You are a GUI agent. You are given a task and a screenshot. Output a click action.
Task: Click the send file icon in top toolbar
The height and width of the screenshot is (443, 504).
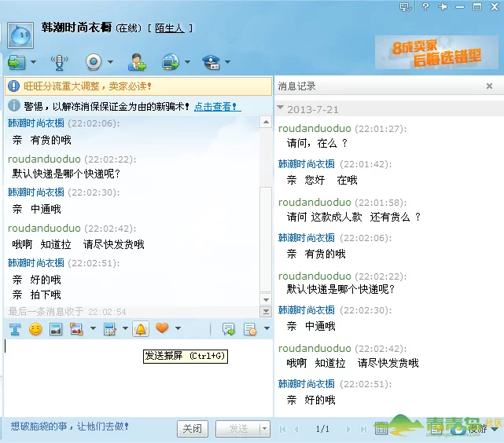point(16,62)
